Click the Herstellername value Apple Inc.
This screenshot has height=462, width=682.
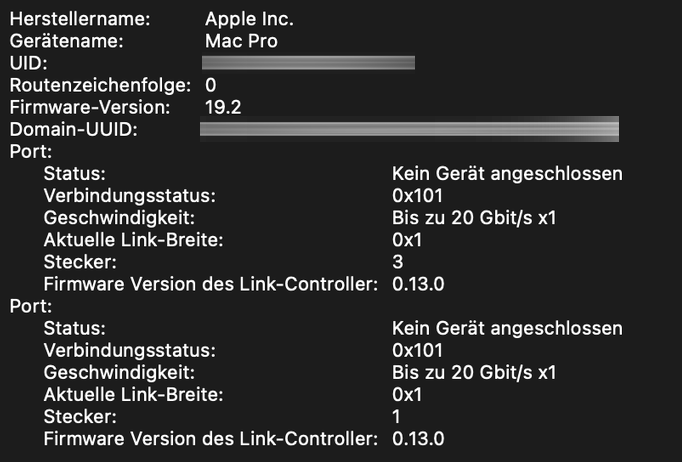pyautogui.click(x=249, y=20)
